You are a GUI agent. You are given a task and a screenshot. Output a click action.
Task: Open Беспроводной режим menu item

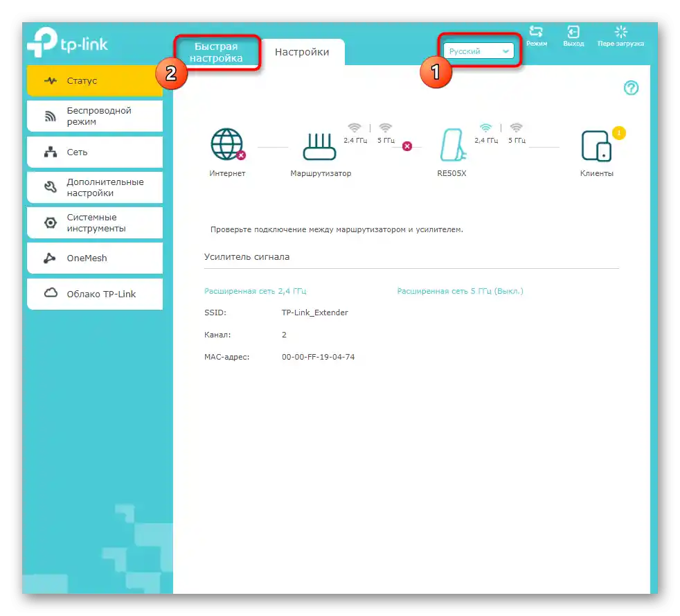[95, 116]
